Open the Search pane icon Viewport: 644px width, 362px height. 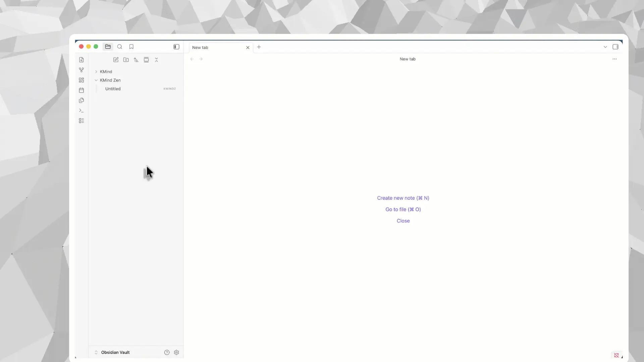click(x=120, y=47)
